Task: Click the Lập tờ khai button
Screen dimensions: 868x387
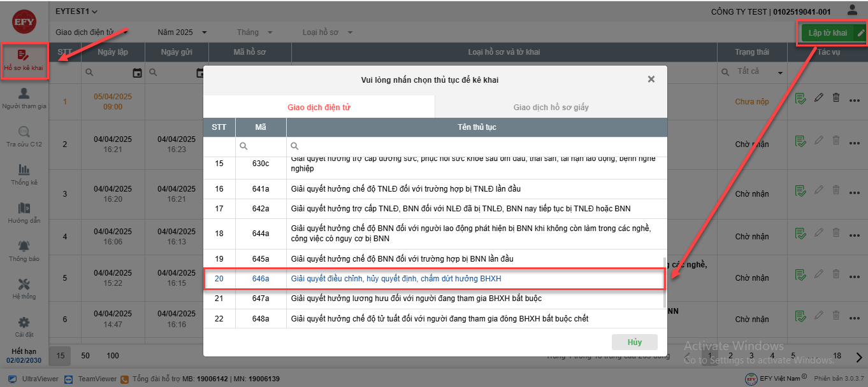Action: [827, 33]
